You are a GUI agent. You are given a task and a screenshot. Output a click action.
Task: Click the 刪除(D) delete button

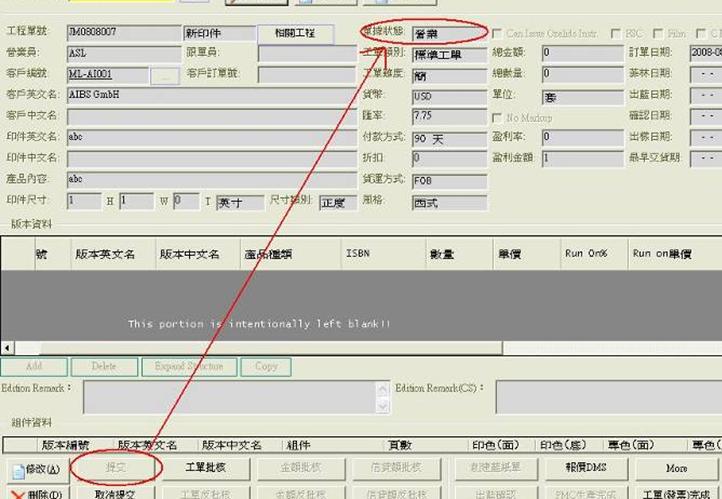[x=36, y=493]
